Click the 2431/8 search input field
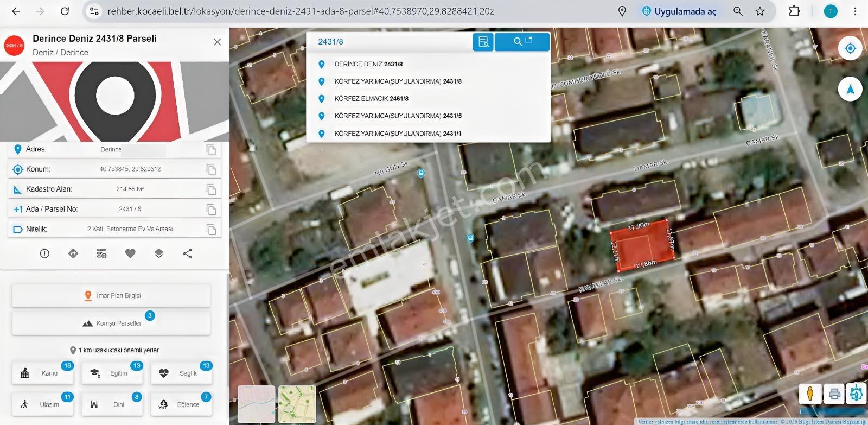Viewport: 868px width, 425px height. pyautogui.click(x=390, y=42)
